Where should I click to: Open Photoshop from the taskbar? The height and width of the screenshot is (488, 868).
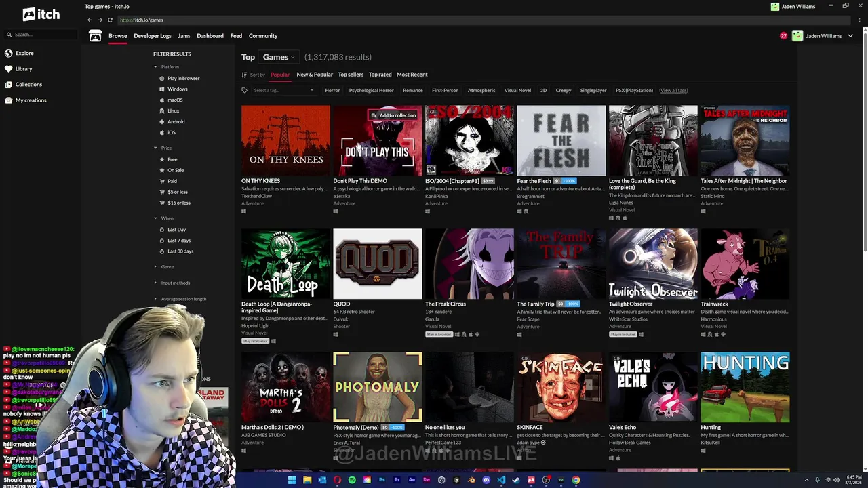coord(382,480)
